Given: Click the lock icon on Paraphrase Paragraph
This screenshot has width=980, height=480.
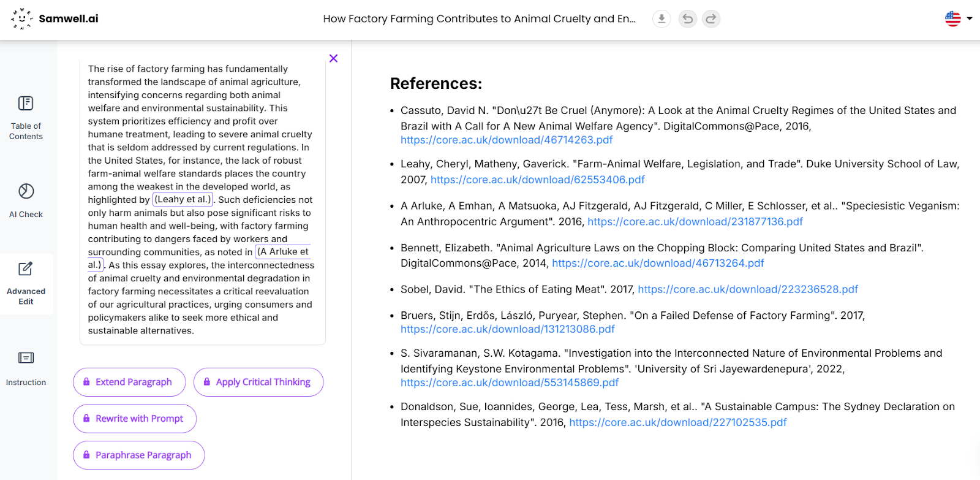Looking at the screenshot, I should click(86, 455).
